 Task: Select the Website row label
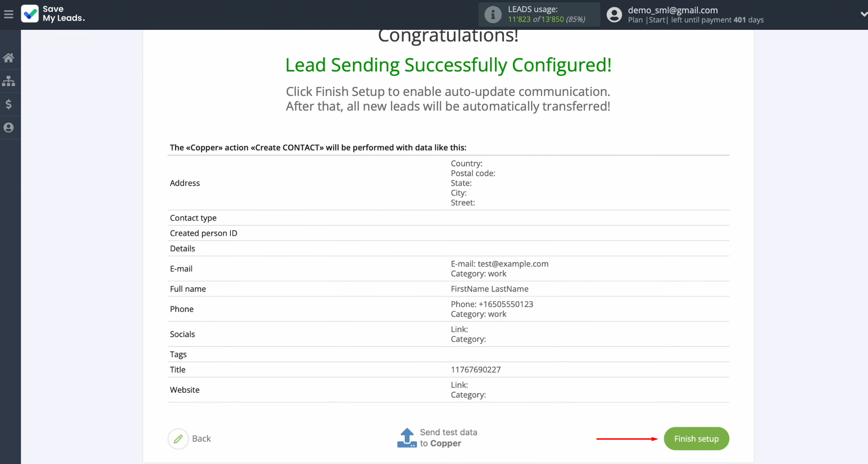tap(185, 390)
